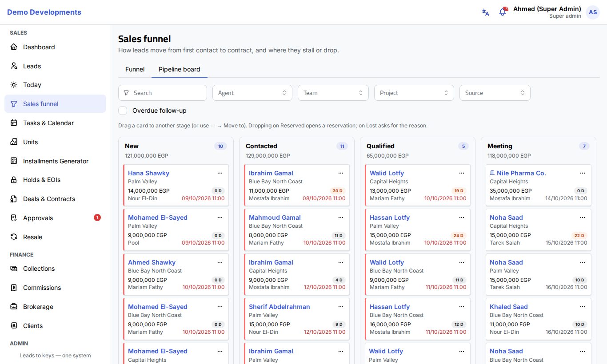Open more options on Ahmed Shawky card
Viewport: 607px width, 364px height.
[x=220, y=262]
